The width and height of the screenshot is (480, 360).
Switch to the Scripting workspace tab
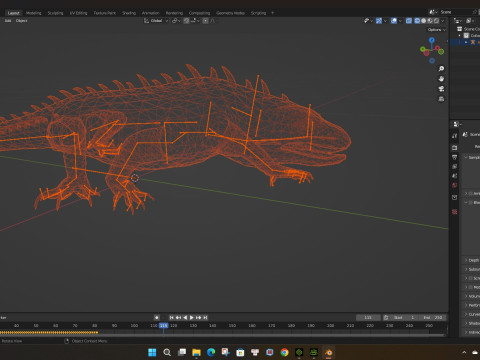258,13
